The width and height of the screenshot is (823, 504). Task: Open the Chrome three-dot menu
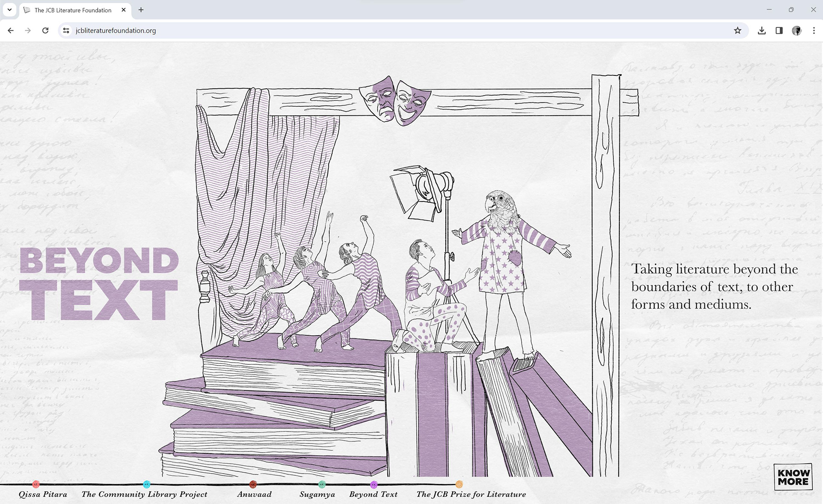click(814, 30)
